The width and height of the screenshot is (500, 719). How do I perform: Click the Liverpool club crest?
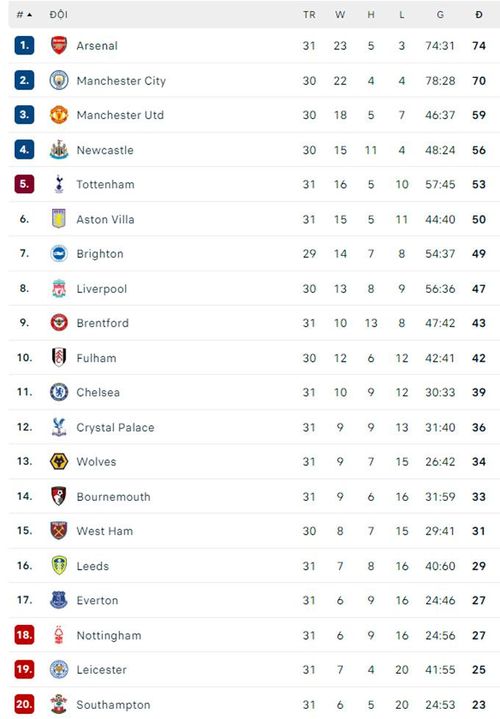pos(59,288)
